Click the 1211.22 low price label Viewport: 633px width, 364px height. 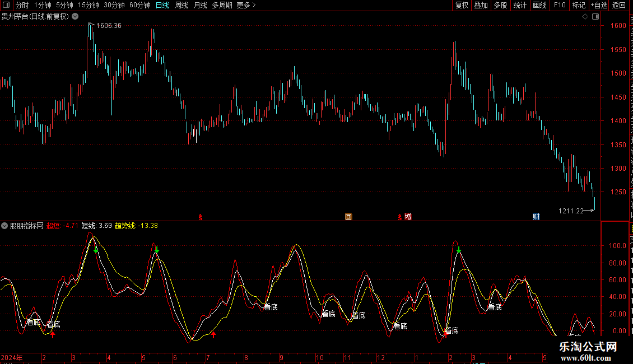point(571,211)
